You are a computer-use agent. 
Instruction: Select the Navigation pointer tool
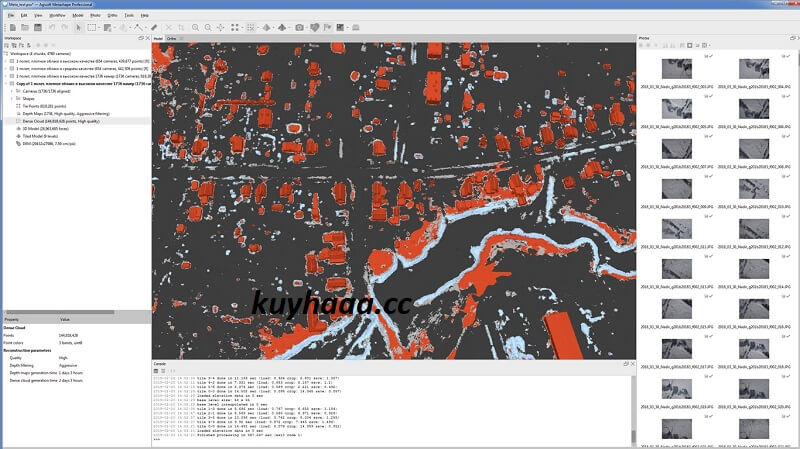point(79,28)
